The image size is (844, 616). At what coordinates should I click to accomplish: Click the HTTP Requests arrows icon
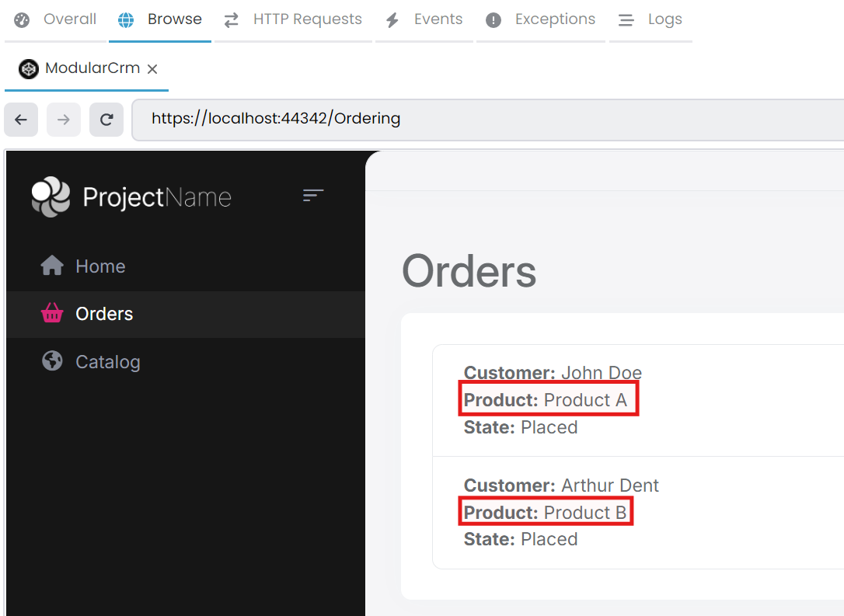pos(231,19)
